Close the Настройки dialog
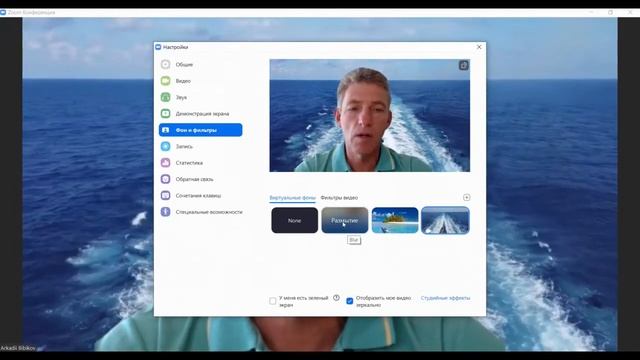 [x=479, y=47]
